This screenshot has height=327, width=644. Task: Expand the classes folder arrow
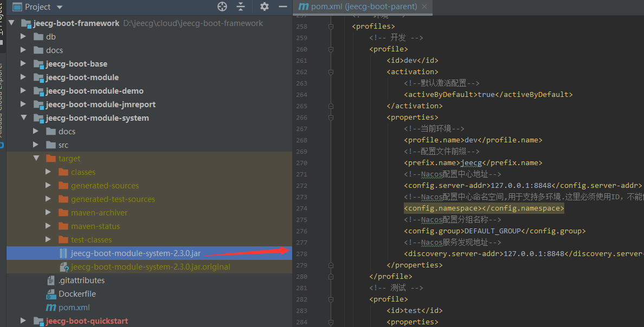pos(48,172)
